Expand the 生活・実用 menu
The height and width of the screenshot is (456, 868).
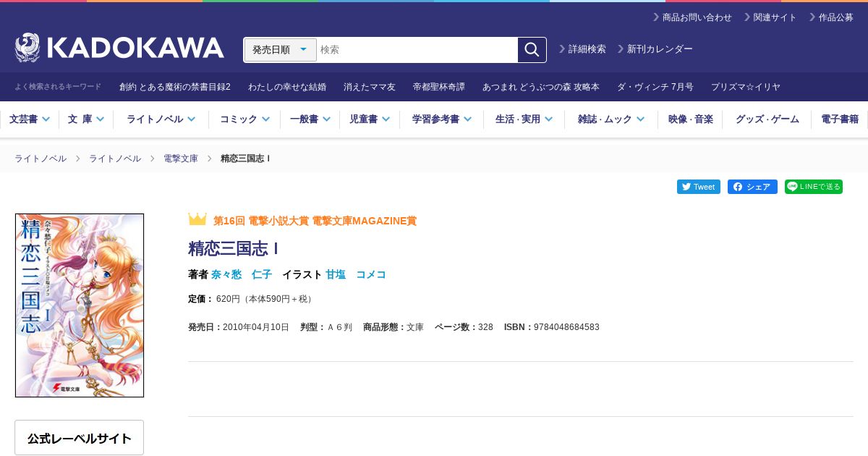(524, 119)
